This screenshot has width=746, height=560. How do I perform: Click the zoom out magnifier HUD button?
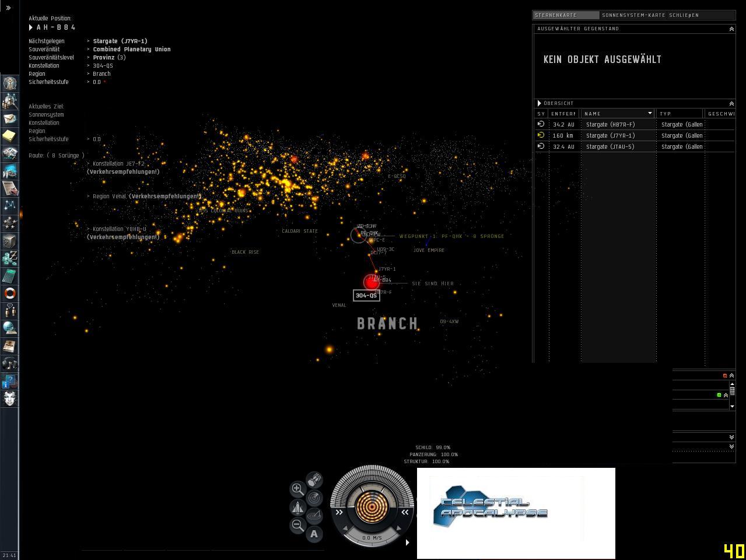pyautogui.click(x=297, y=525)
